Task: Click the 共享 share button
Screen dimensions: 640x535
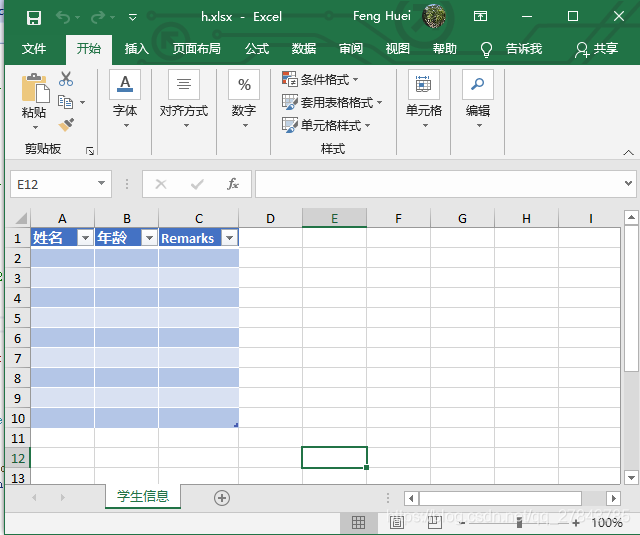Action: 596,49
